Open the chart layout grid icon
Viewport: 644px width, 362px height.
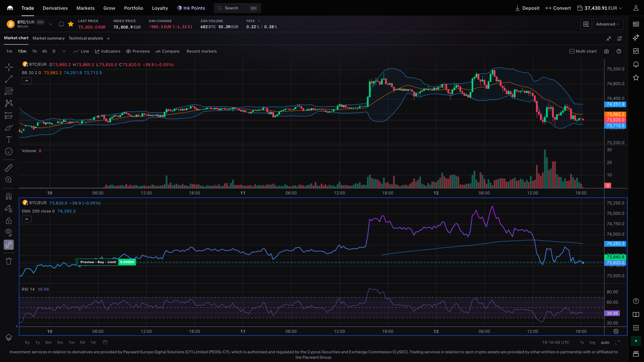point(586,24)
